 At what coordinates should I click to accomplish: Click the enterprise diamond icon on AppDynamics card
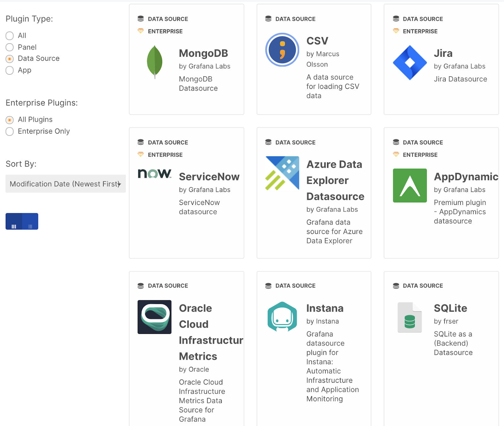pos(396,155)
